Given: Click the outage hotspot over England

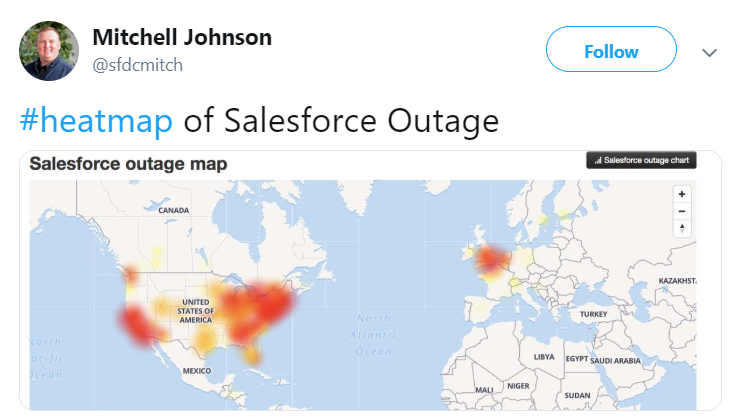Looking at the screenshot, I should coord(491,258).
